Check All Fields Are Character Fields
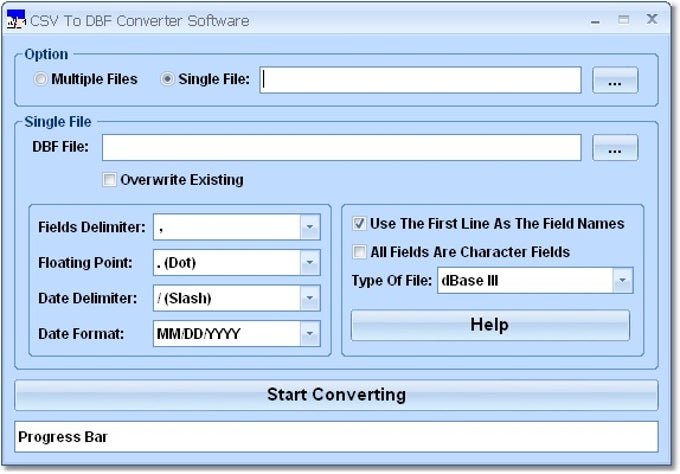 [x=360, y=252]
